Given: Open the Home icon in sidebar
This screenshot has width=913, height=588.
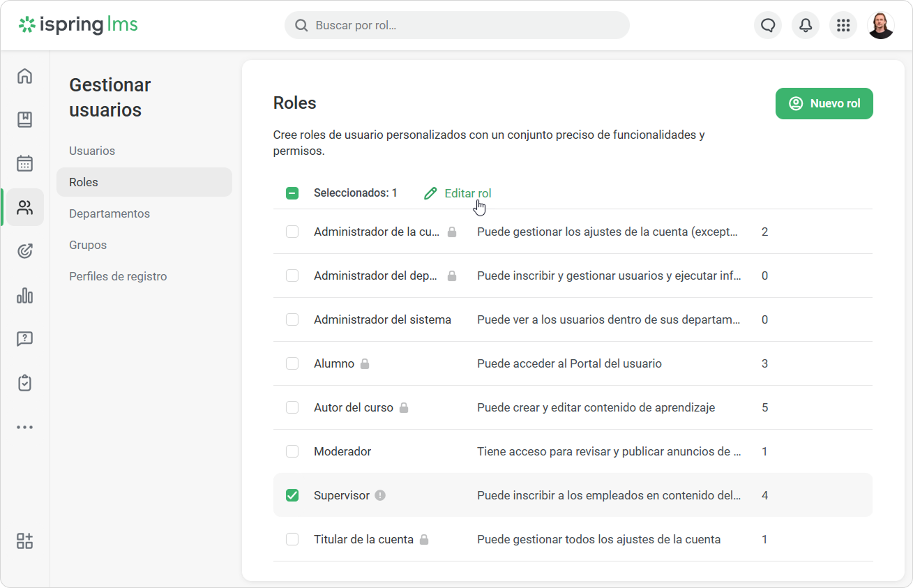Looking at the screenshot, I should [x=24, y=76].
